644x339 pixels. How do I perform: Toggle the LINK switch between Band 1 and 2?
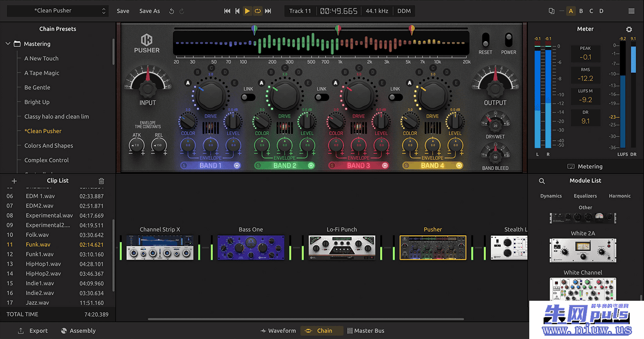[248, 97]
